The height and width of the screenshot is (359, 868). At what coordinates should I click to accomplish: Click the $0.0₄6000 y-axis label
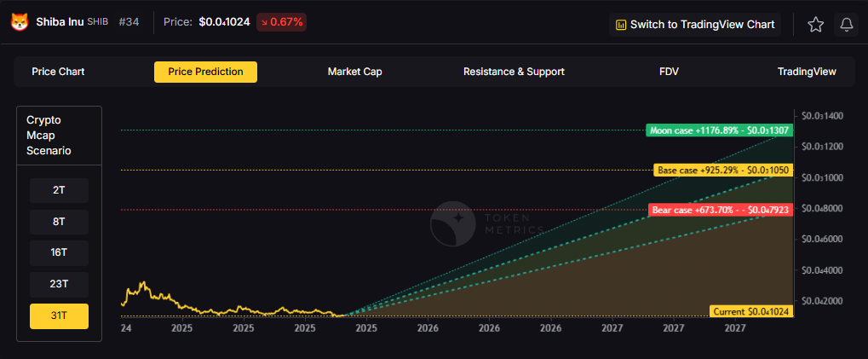pos(822,240)
